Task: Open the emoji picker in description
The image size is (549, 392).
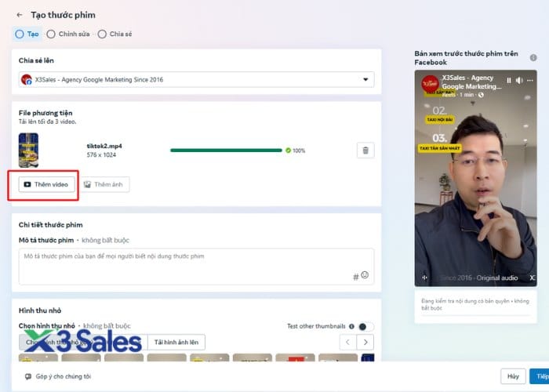Action: tap(365, 275)
